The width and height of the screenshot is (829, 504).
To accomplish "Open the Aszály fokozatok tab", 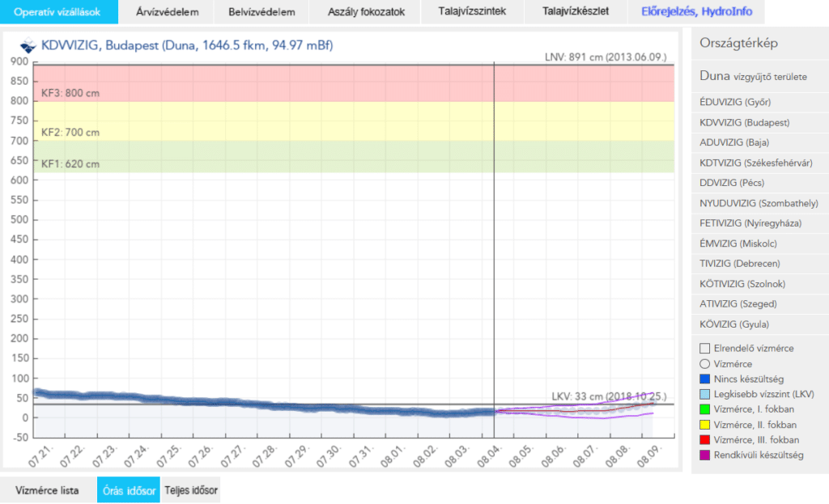I will (366, 11).
